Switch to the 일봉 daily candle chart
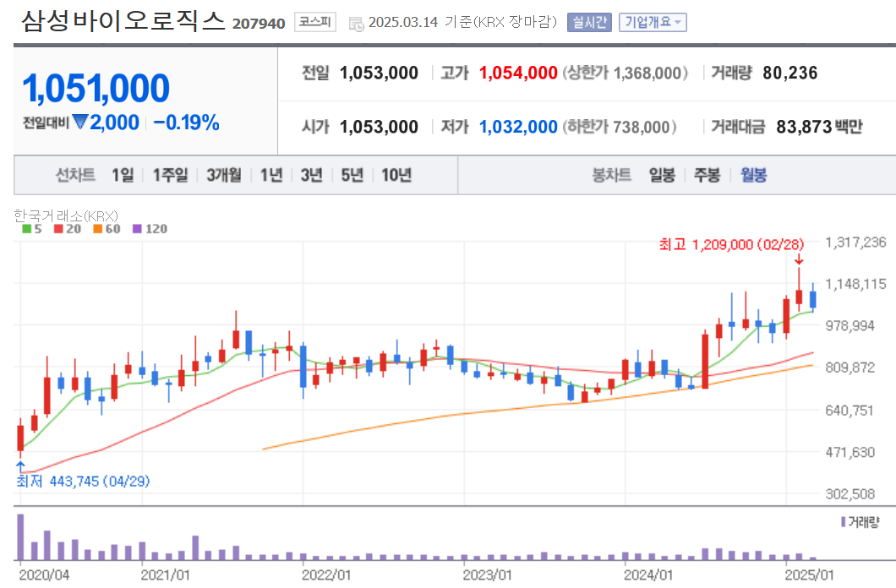This screenshot has width=896, height=588. 662,175
